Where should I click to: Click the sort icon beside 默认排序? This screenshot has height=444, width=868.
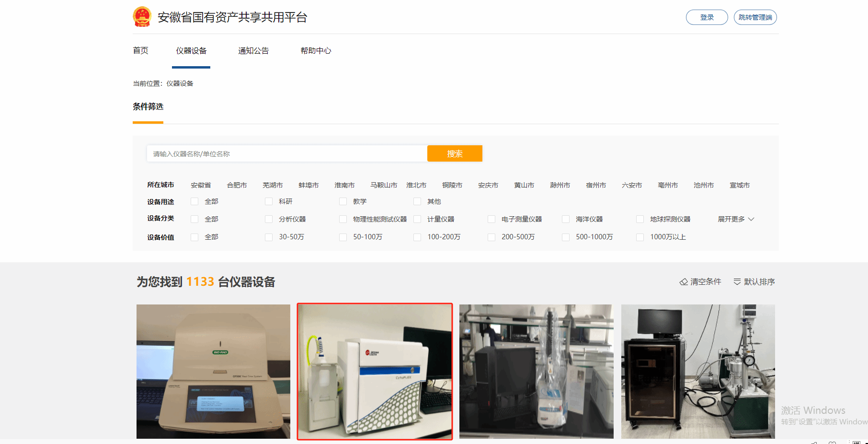tap(737, 282)
